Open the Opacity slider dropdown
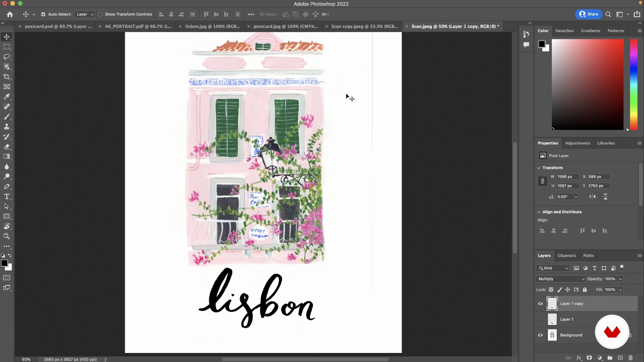 [621, 279]
